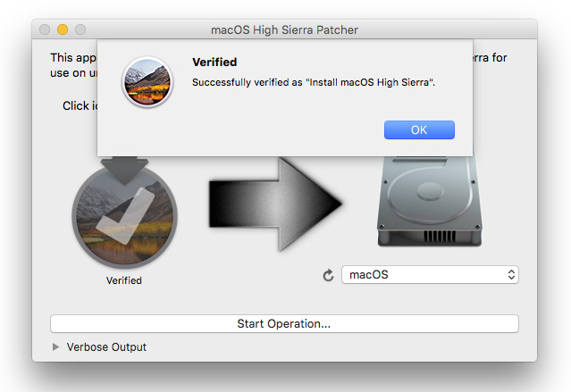Expand the Verbose Output disclosure triangle

(x=57, y=347)
